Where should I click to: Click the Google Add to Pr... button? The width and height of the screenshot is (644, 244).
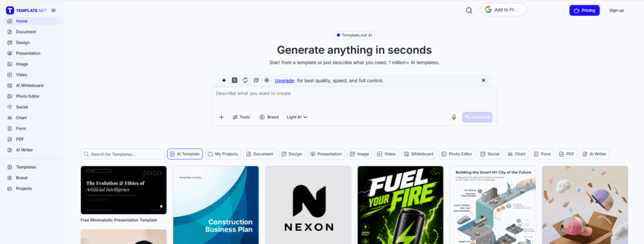[x=503, y=9]
